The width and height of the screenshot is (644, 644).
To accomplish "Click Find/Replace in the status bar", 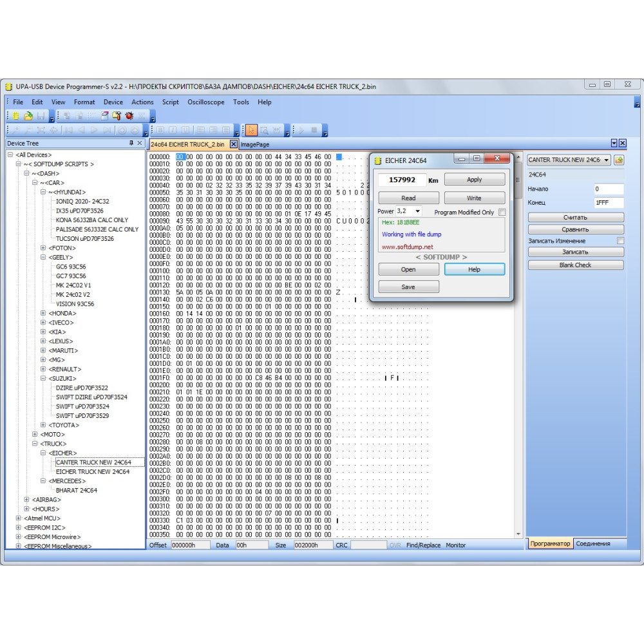I will 424,545.
